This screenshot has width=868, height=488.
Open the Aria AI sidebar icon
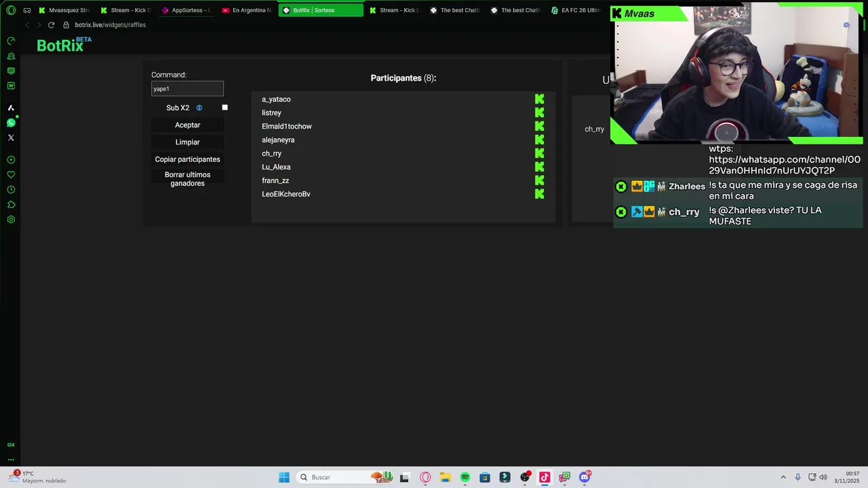click(x=11, y=108)
